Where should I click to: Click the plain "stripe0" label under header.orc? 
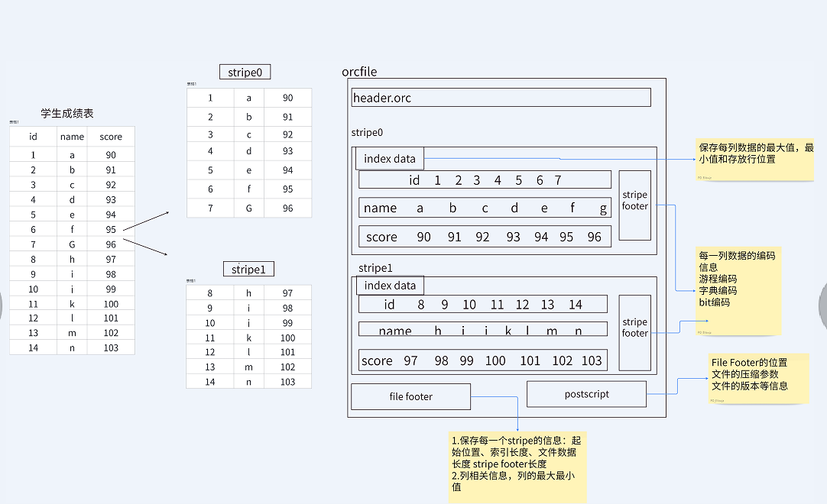pos(367,132)
